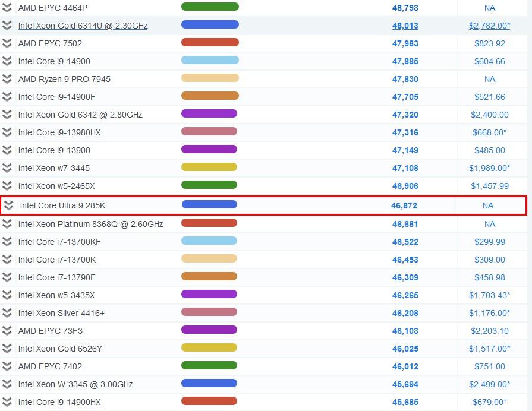
Task: Click chevron icon beside Intel Core i9-14900
Action: (x=7, y=61)
